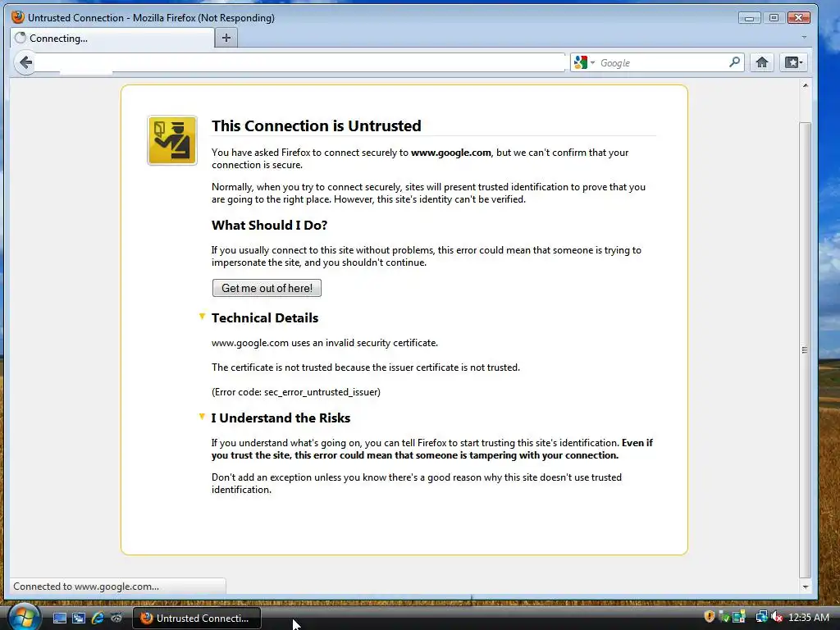Collapse I Understand the Risks section
The image size is (840, 630).
coord(202,417)
